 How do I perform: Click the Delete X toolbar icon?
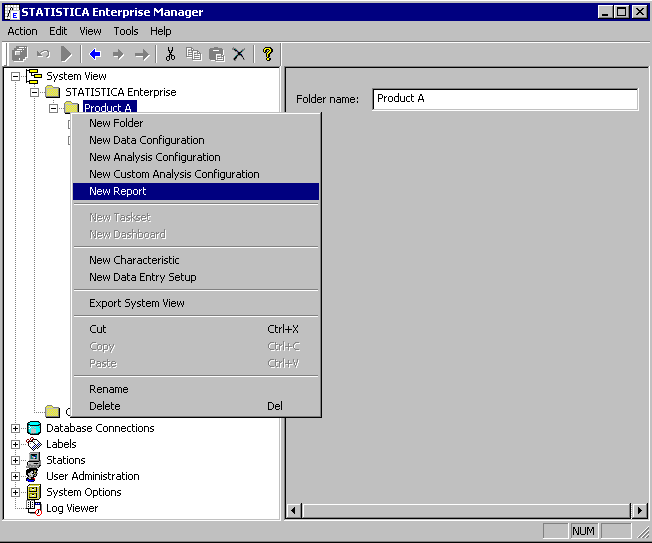click(239, 54)
